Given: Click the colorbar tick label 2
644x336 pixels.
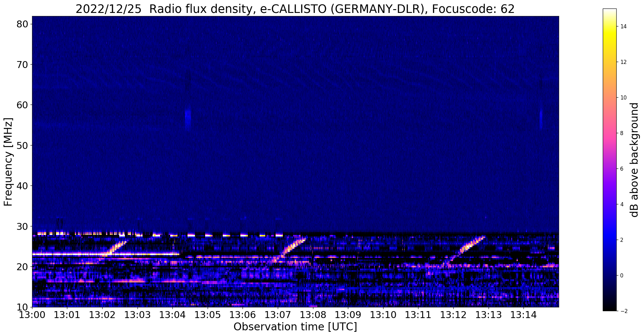Looking at the screenshot, I should 621,240.
